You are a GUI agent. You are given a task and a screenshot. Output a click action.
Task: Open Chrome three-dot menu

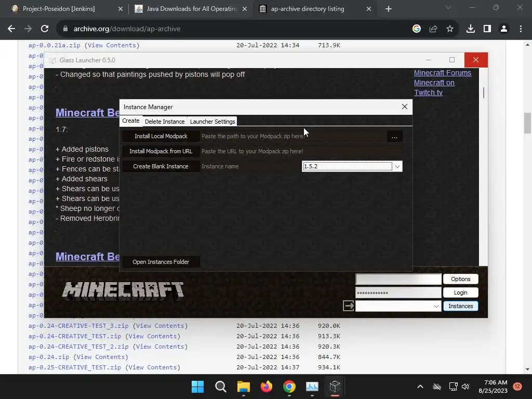(521, 29)
